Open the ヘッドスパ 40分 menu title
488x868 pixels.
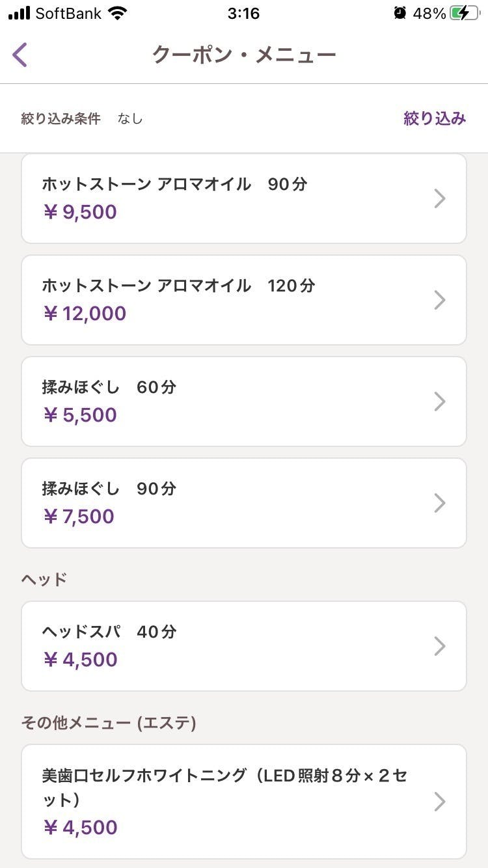[109, 632]
